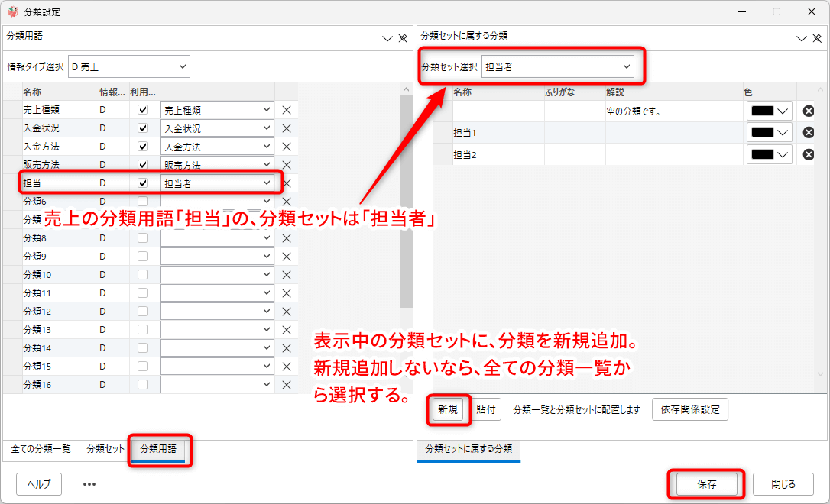Enable the 分類8 usage checkbox
The height and width of the screenshot is (504, 830).
(142, 238)
